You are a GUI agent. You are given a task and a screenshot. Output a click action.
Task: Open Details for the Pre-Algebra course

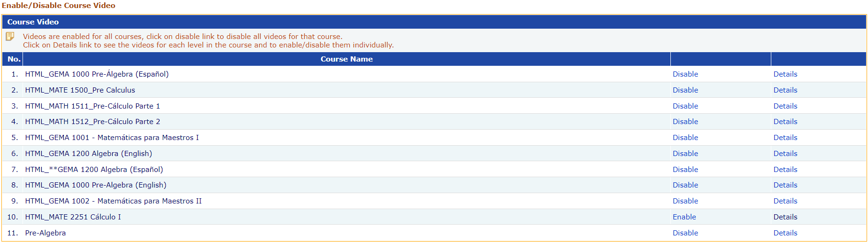click(785, 233)
